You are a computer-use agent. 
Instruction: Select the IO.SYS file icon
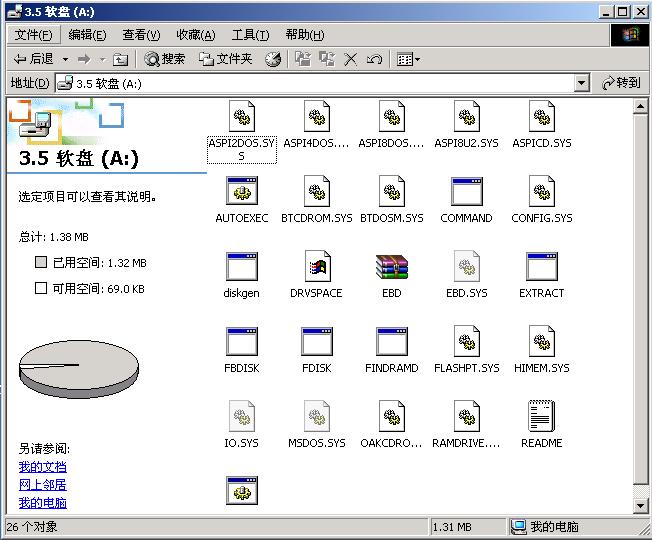(x=242, y=416)
